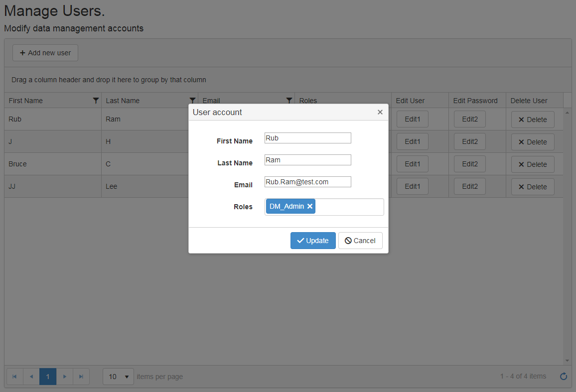Click the First Name column filter icon
Viewport: 576px width, 392px height.
point(96,101)
